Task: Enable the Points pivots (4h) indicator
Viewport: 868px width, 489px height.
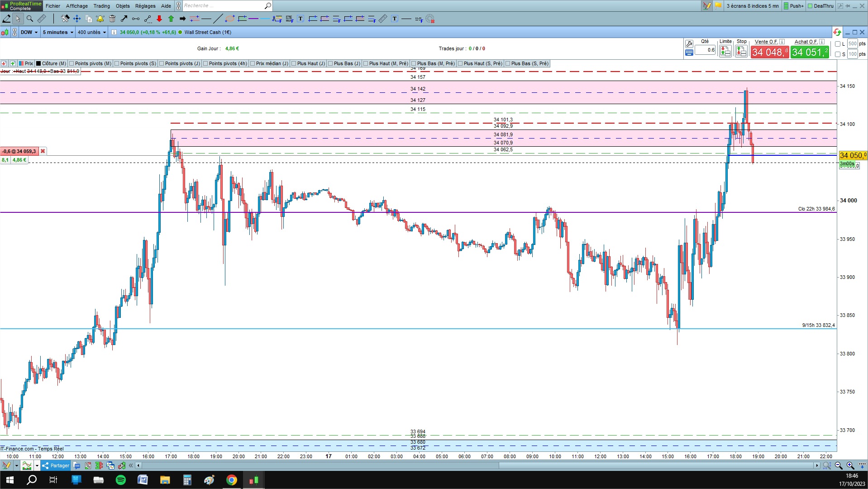Action: point(205,63)
